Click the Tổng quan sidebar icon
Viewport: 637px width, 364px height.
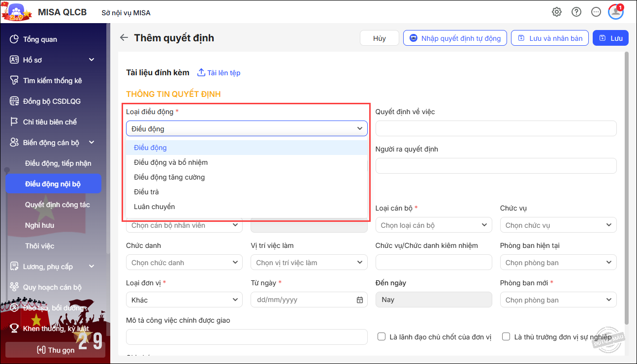14,39
